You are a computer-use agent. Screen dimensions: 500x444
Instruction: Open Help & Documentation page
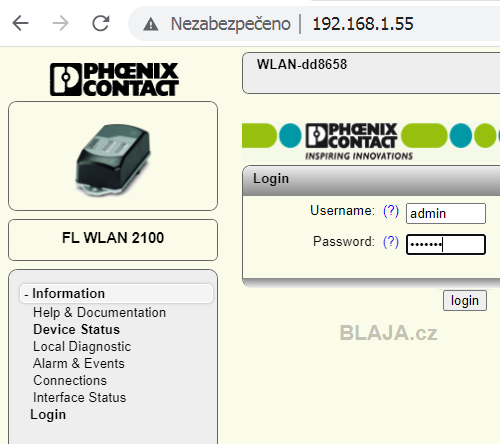pos(99,313)
